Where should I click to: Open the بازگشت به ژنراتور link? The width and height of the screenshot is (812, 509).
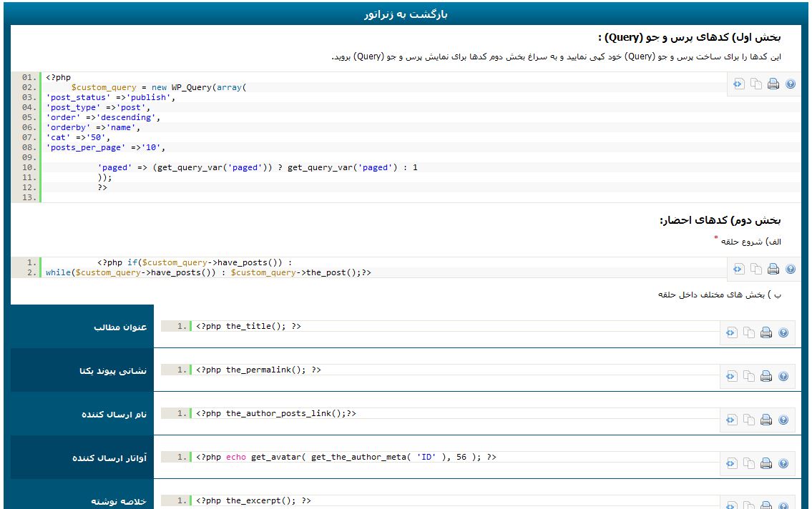click(x=406, y=14)
